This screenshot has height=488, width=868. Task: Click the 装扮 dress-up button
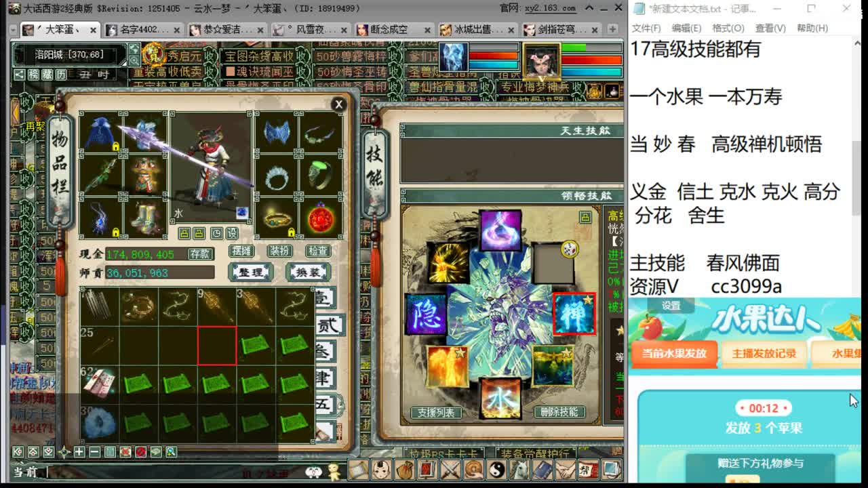point(279,251)
